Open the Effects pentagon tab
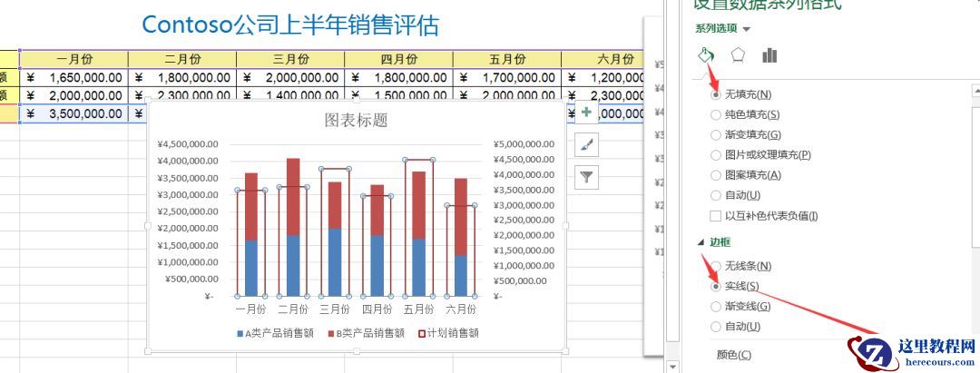980x373 pixels. 738,55
